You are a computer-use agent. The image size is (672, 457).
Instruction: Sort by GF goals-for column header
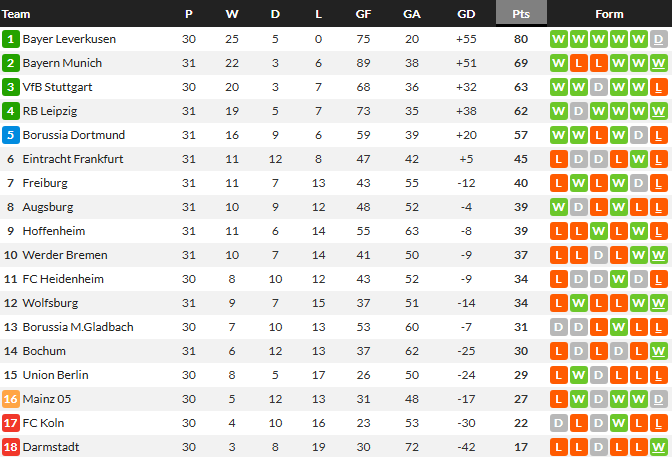[x=363, y=14]
